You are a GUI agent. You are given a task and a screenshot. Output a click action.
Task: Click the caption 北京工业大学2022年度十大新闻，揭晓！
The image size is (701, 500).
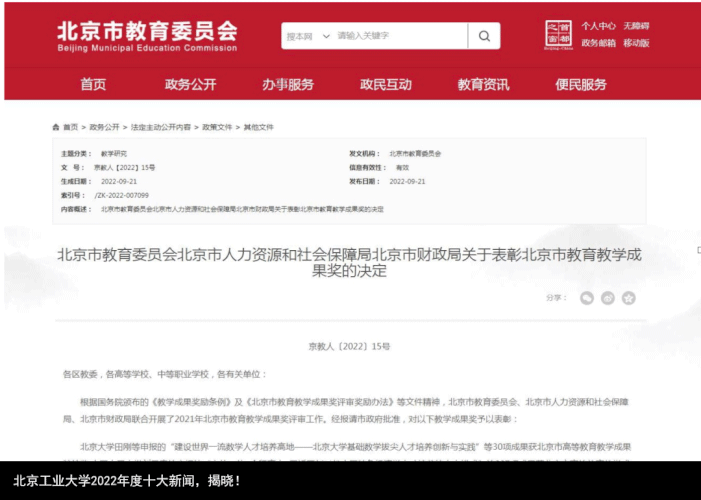point(127,481)
